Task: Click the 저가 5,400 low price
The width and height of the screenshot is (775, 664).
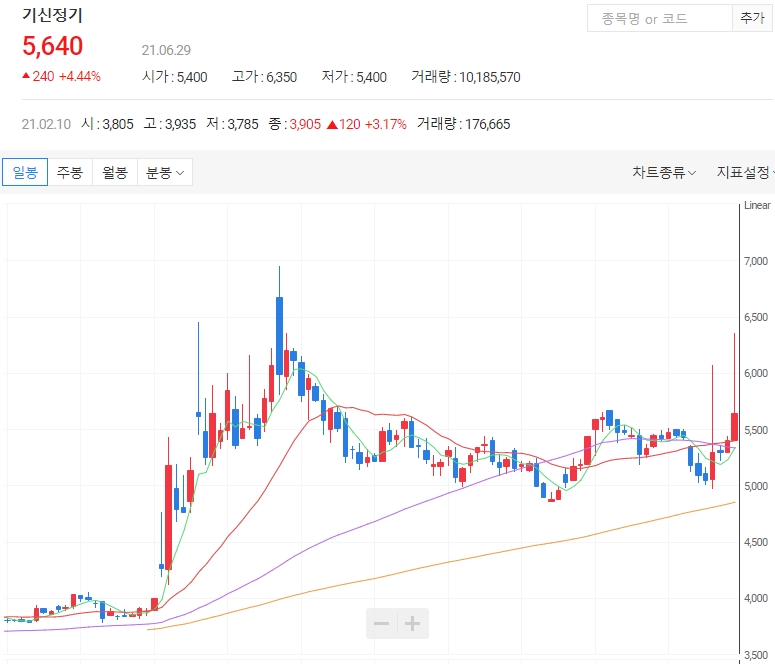Action: point(354,77)
